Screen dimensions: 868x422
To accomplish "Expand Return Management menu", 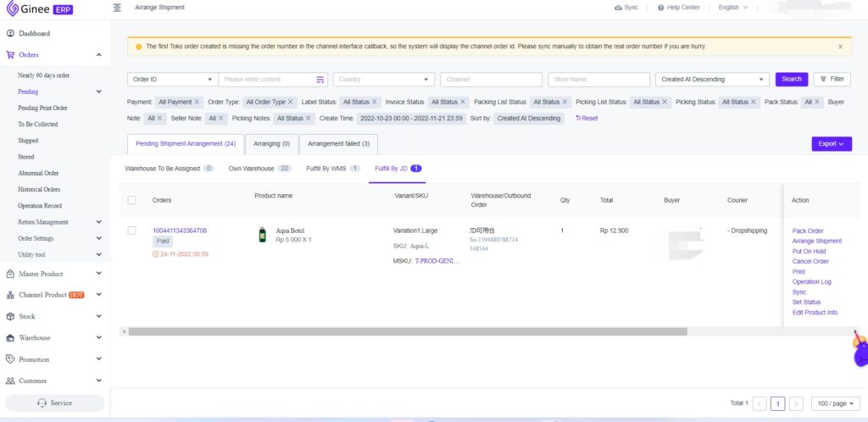I will [x=98, y=222].
